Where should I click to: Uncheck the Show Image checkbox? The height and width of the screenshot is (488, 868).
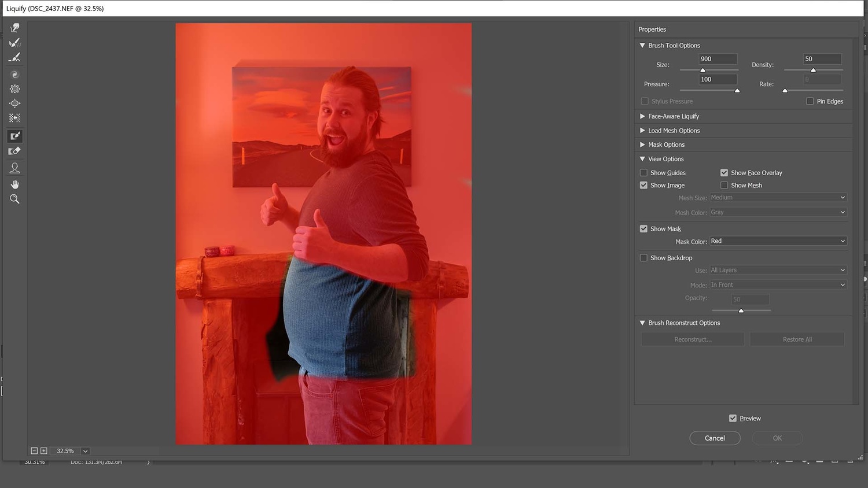click(643, 186)
